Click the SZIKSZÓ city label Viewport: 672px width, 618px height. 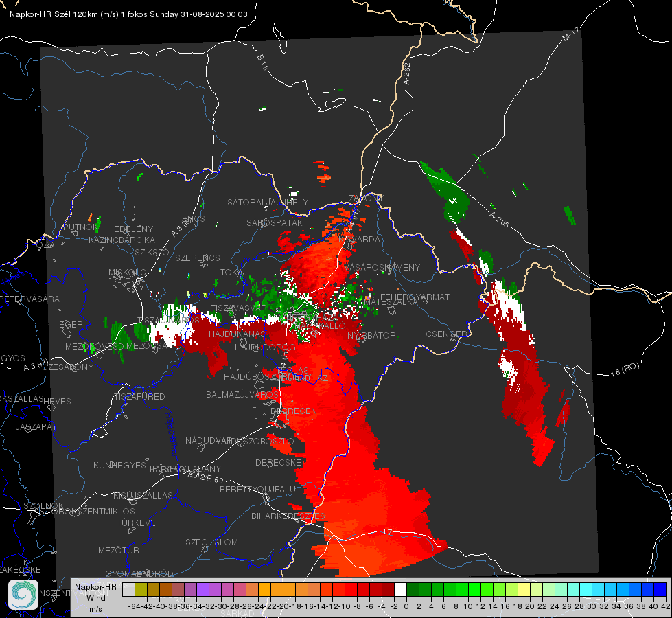(x=152, y=252)
